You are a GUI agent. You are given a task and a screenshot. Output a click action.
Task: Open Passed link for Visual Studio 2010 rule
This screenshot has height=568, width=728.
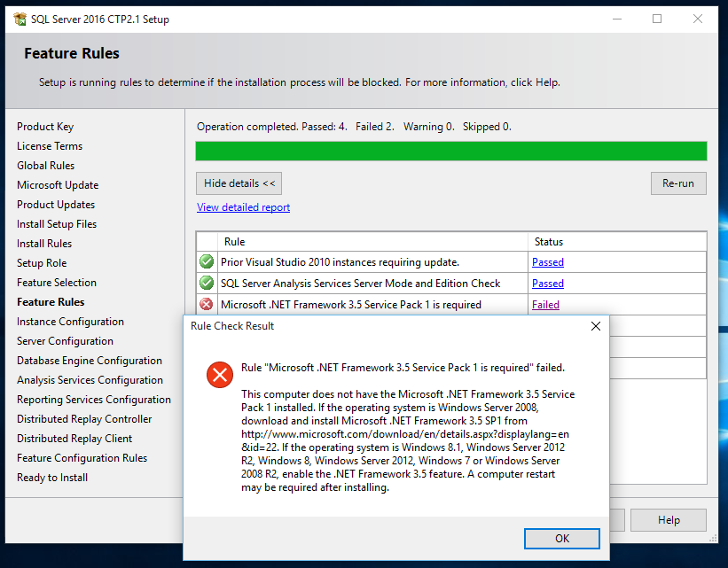coord(548,262)
